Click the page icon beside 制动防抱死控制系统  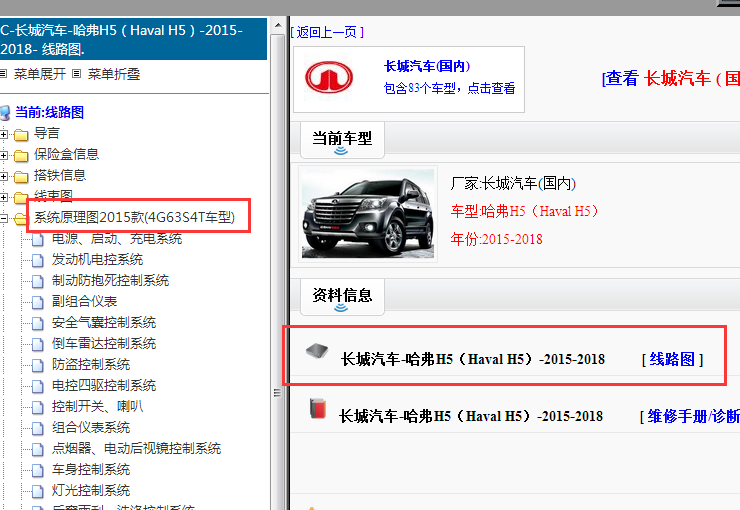coord(38,282)
